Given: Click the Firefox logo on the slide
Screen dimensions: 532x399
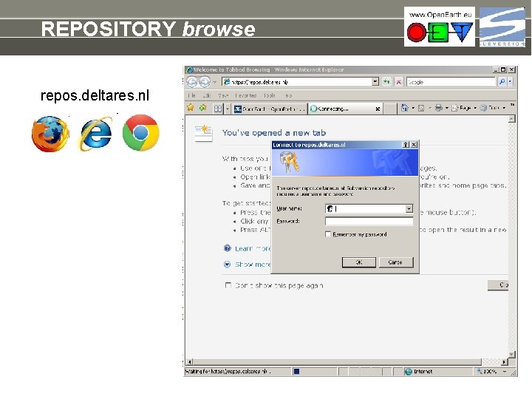Looking at the screenshot, I should (x=50, y=134).
